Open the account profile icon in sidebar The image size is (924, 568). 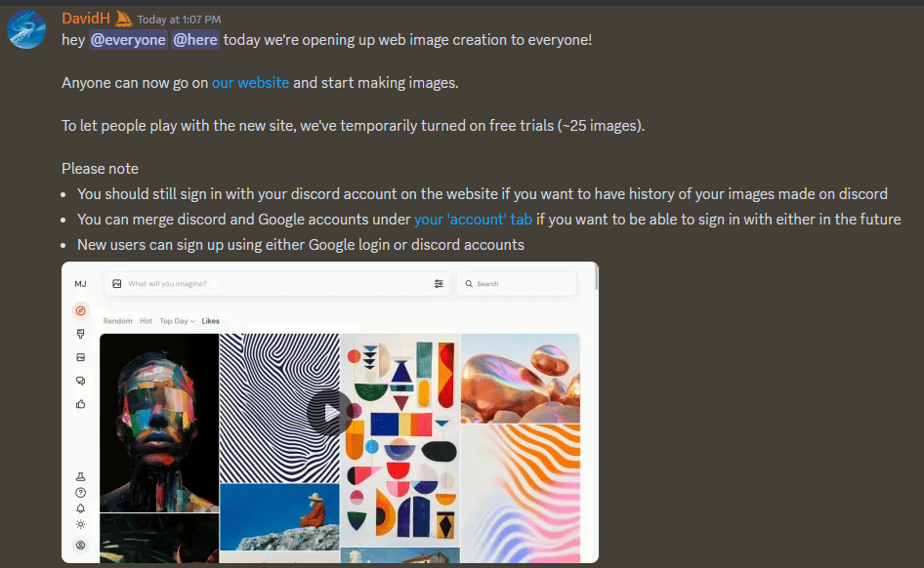coord(81,545)
